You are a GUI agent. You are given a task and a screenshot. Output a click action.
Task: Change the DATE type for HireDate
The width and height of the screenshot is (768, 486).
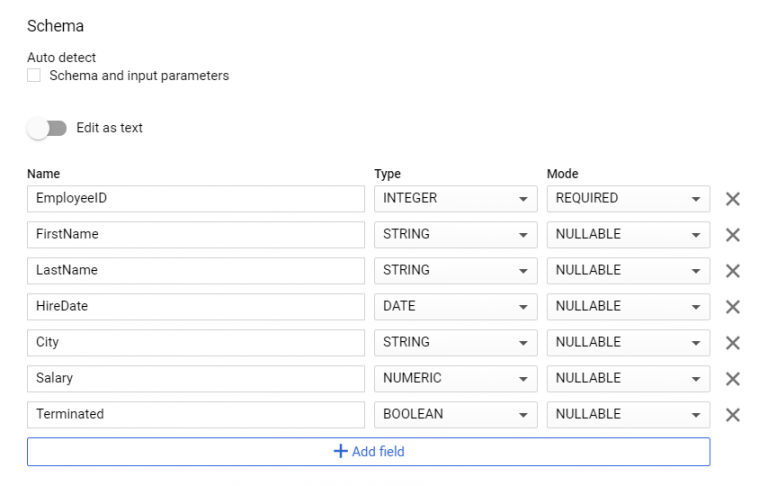pyautogui.click(x=456, y=307)
